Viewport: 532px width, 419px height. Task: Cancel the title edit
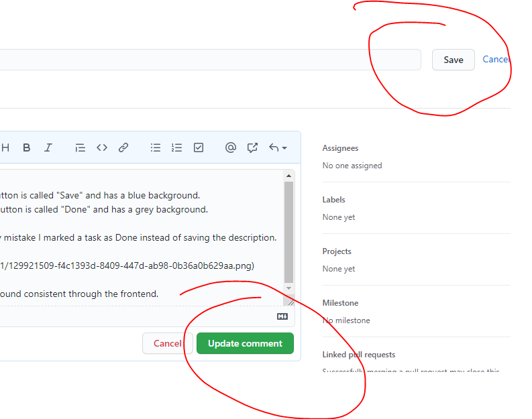coord(496,59)
